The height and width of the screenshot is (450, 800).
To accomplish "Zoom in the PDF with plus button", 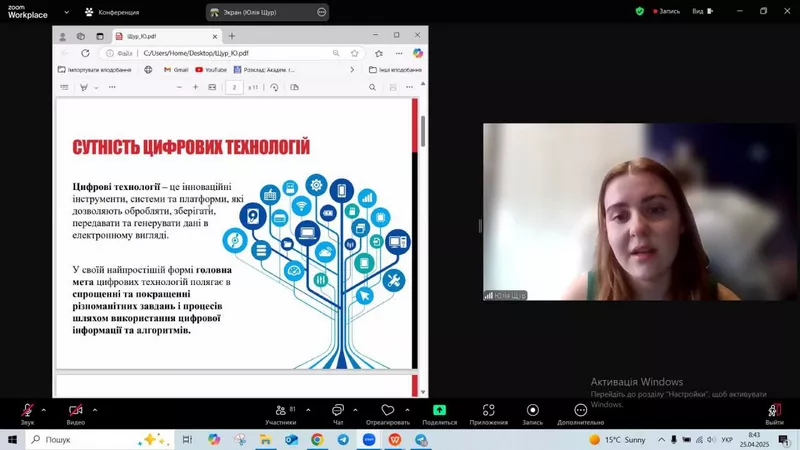I will (x=195, y=87).
